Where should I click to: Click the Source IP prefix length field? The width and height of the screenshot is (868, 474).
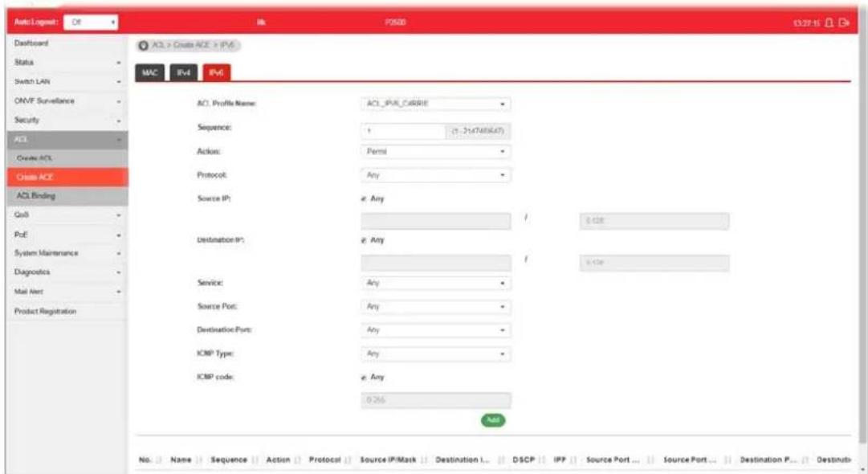[654, 222]
